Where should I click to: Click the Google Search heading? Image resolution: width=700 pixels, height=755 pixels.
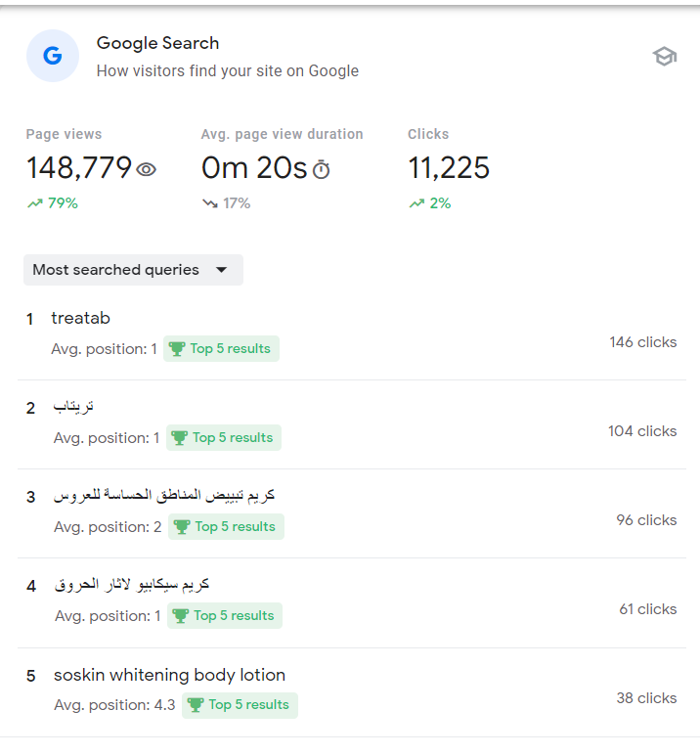pyautogui.click(x=157, y=43)
